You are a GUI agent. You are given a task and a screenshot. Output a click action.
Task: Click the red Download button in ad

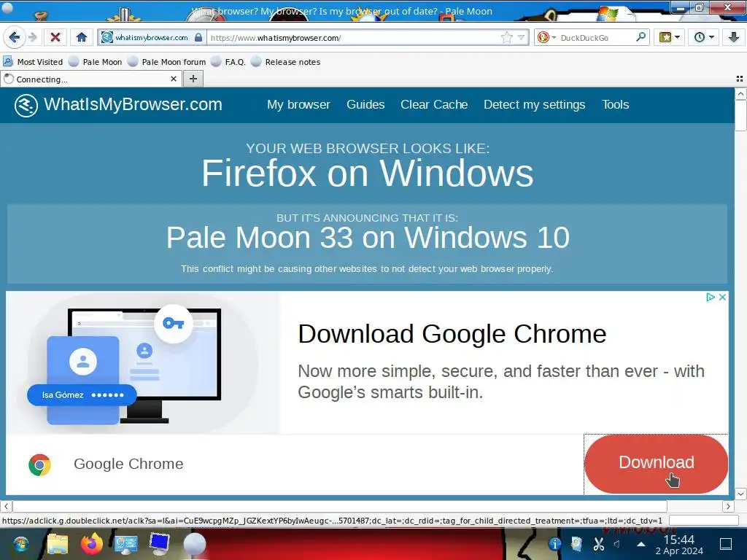[x=656, y=463]
